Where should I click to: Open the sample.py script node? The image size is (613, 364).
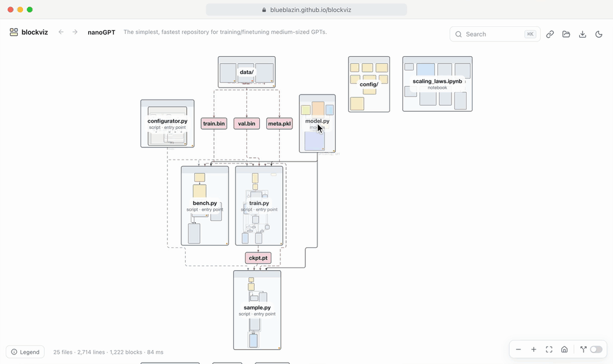(257, 310)
